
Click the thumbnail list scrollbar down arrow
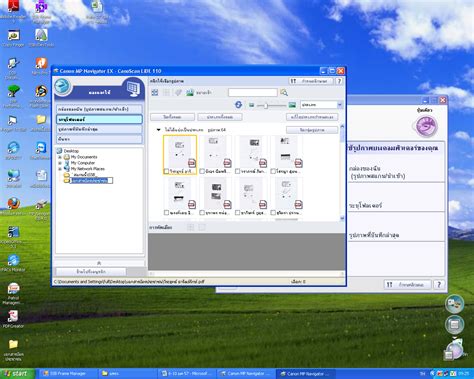click(x=342, y=218)
